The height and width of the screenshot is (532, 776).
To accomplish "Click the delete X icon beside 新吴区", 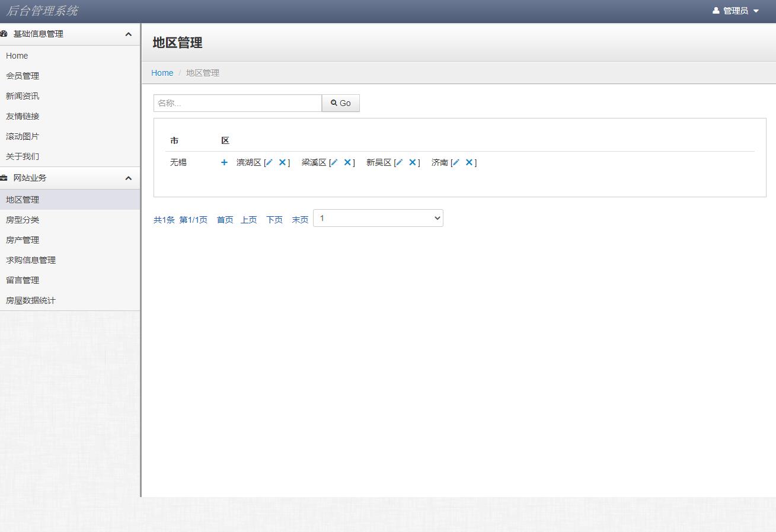I will pyautogui.click(x=413, y=162).
